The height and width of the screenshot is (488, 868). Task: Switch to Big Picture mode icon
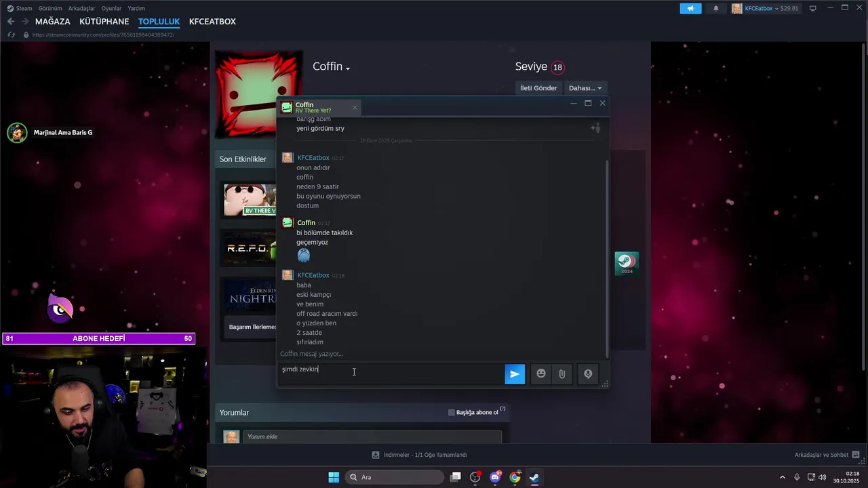pos(812,8)
